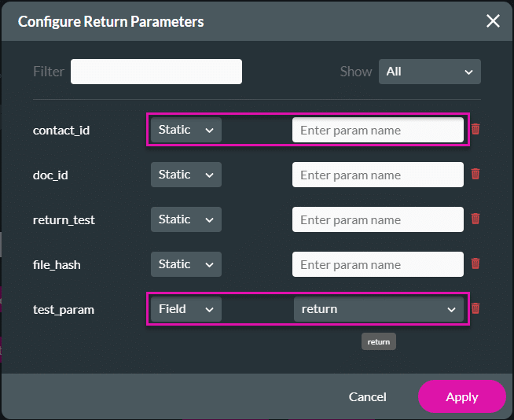Delete the doc_id parameter row
This screenshot has width=514, height=420.
coord(475,175)
